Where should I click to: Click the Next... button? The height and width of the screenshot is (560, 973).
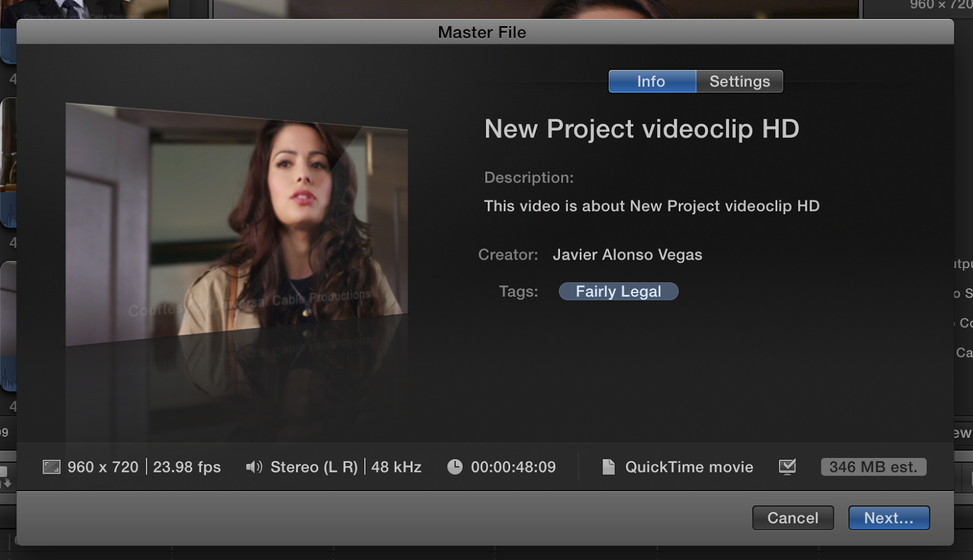(888, 517)
